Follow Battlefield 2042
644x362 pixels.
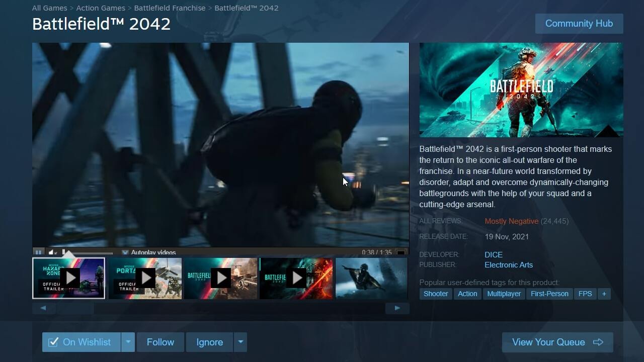pyautogui.click(x=160, y=342)
